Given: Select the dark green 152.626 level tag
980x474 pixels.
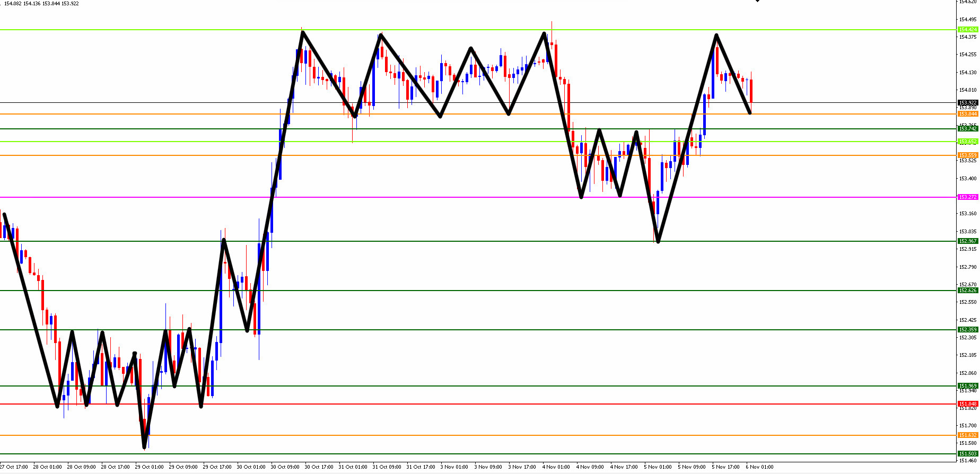Looking at the screenshot, I should click(968, 291).
